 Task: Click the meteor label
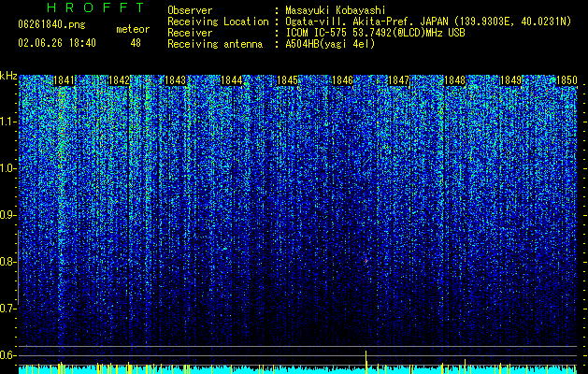133,29
